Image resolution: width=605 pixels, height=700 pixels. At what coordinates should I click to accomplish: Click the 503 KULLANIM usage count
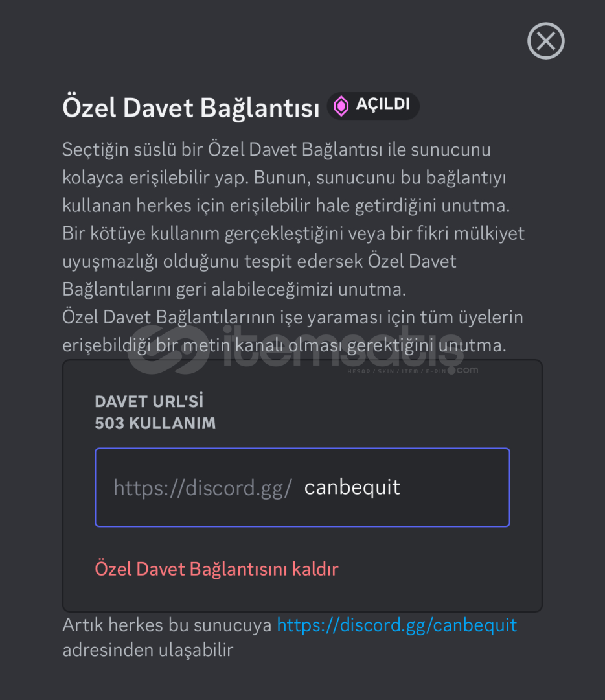(155, 424)
